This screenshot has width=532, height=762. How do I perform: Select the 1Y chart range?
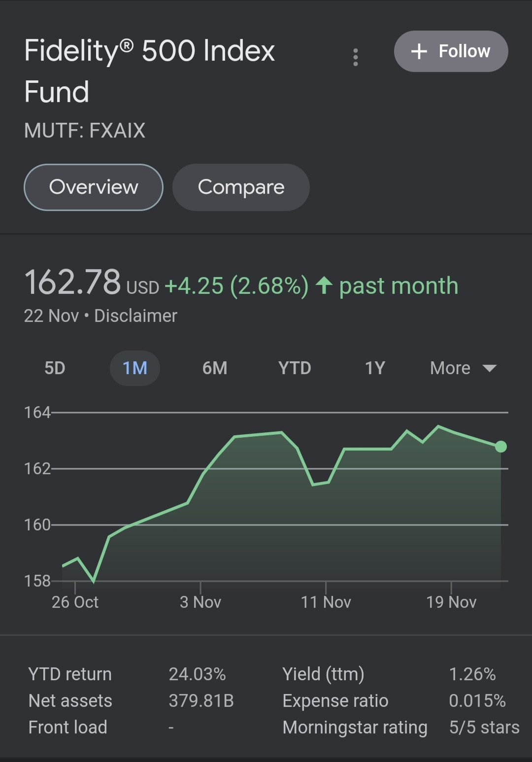[375, 368]
